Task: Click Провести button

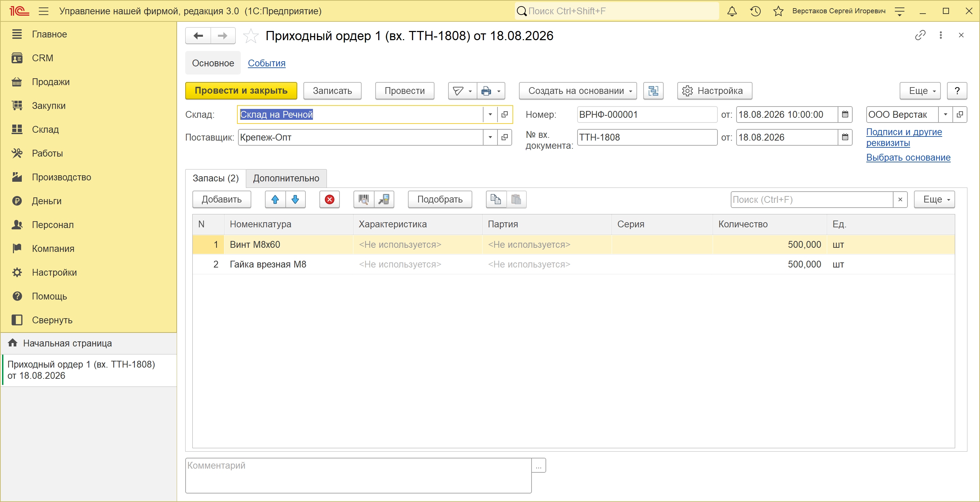Action: (x=405, y=91)
